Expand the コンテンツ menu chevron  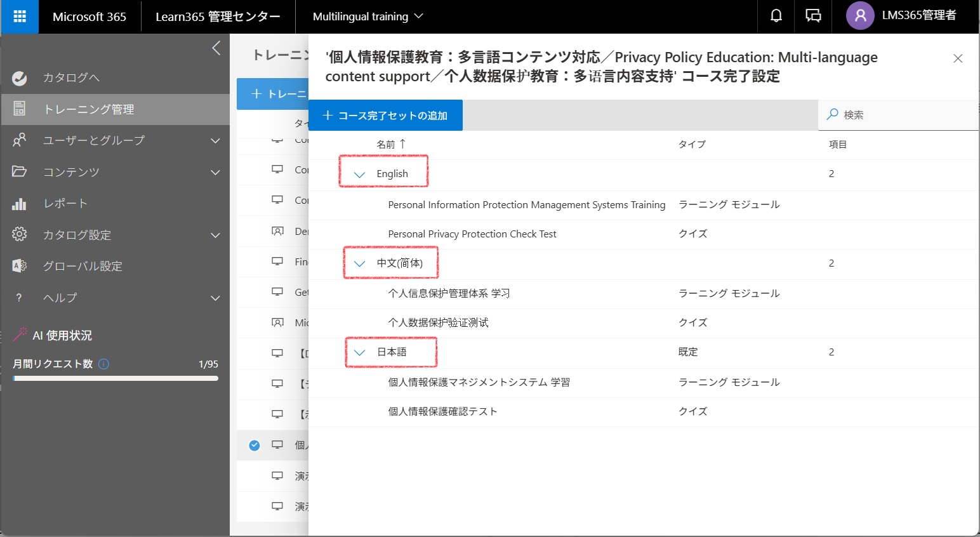215,173
